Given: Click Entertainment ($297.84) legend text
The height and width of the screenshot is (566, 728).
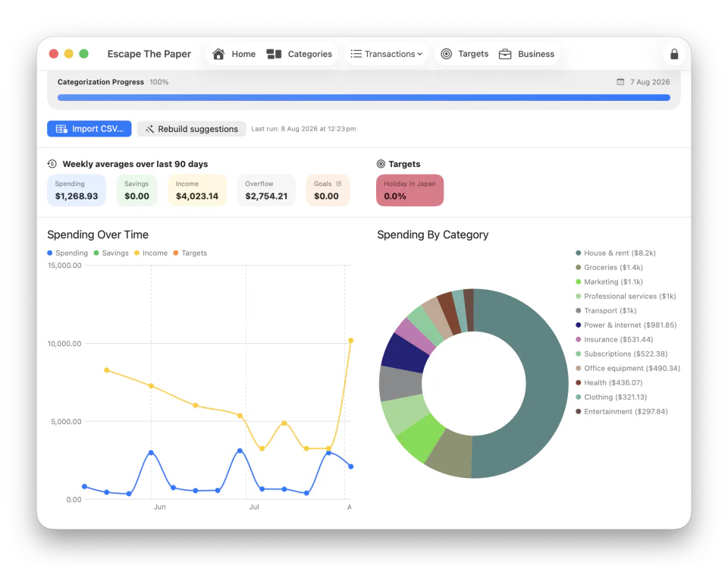Looking at the screenshot, I should coord(626,411).
